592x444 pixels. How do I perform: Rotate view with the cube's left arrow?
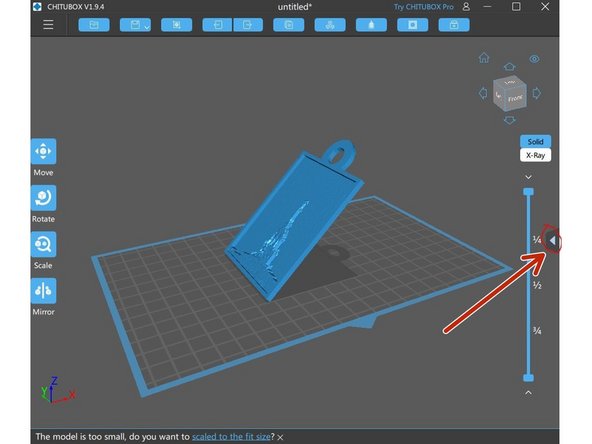(483, 93)
